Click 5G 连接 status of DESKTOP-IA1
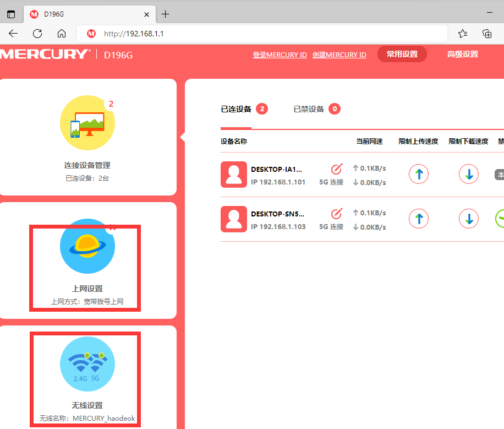The width and height of the screenshot is (504, 429). click(331, 182)
